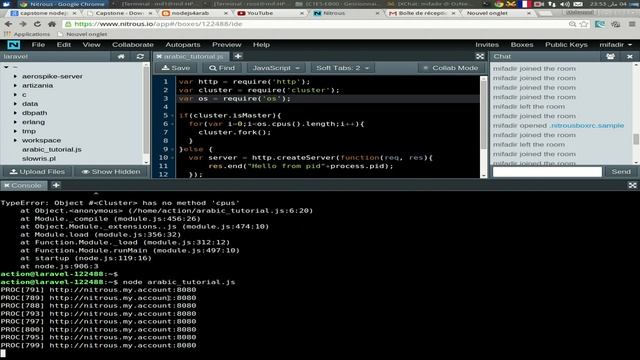The width and height of the screenshot is (640, 360).
Task: Open the Help menu
Action: [x=261, y=45]
